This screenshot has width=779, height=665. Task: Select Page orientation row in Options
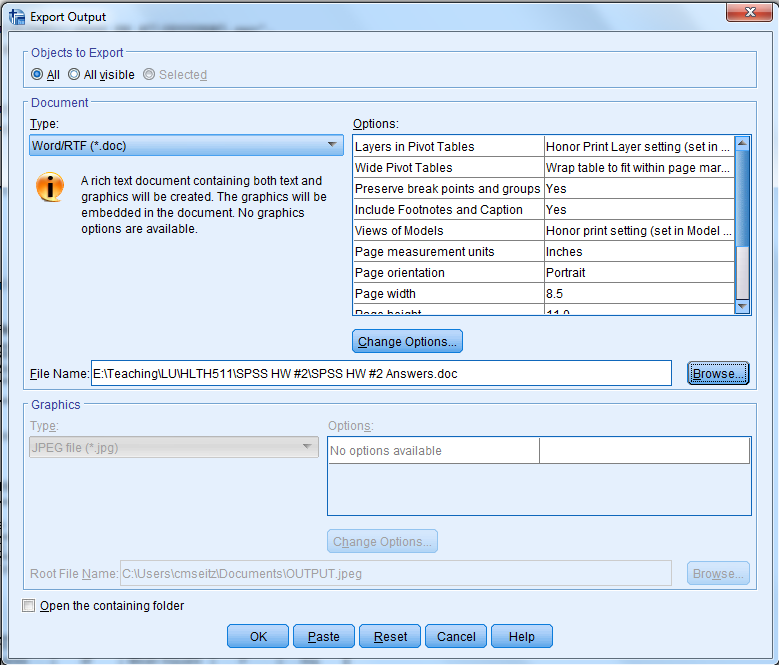tap(448, 273)
